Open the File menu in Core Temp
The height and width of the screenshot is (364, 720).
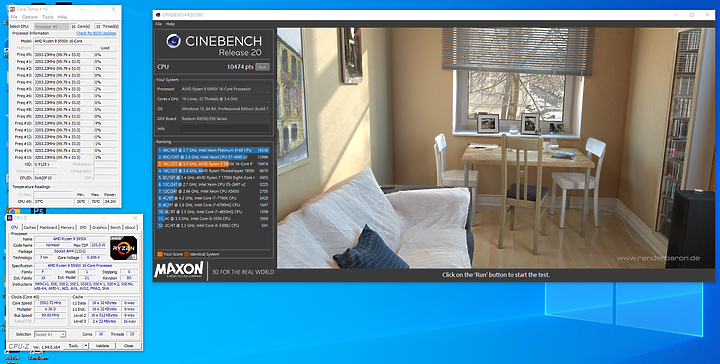click(14, 17)
